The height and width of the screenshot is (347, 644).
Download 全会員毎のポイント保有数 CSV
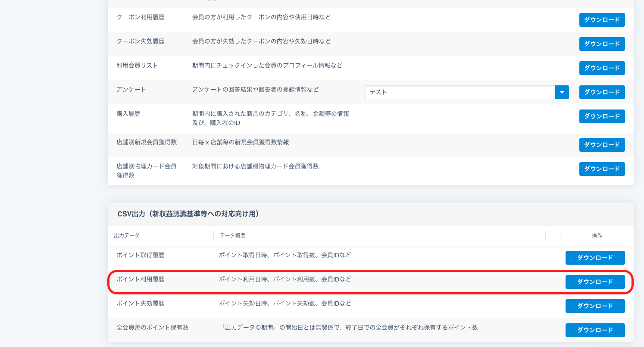click(595, 330)
